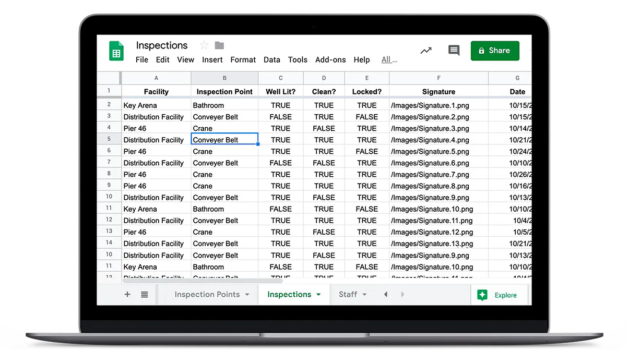
Task: Switch to the Staff tab
Action: pos(348,295)
